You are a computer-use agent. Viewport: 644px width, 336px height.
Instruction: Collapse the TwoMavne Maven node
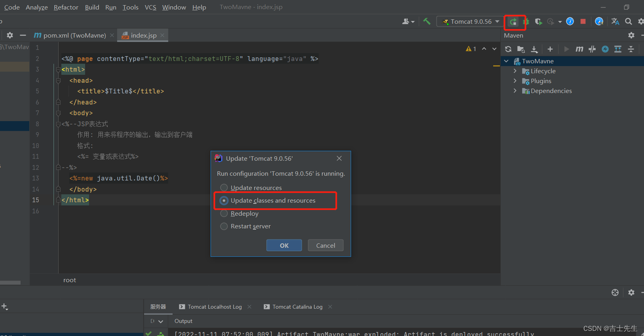coord(506,61)
